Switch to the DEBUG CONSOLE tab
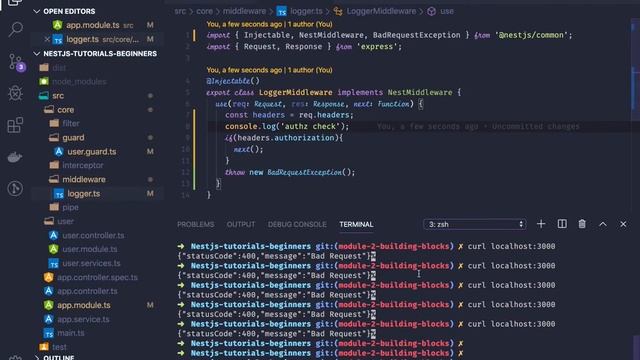 (x=297, y=224)
